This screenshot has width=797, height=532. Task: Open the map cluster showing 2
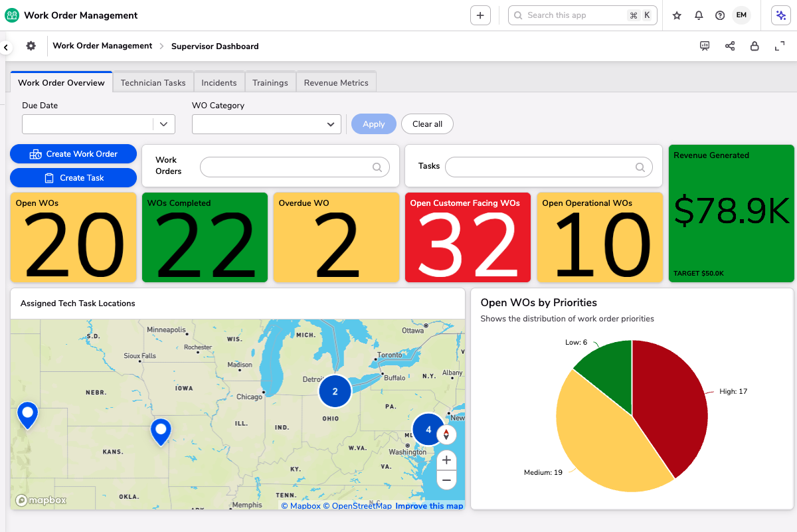point(335,391)
